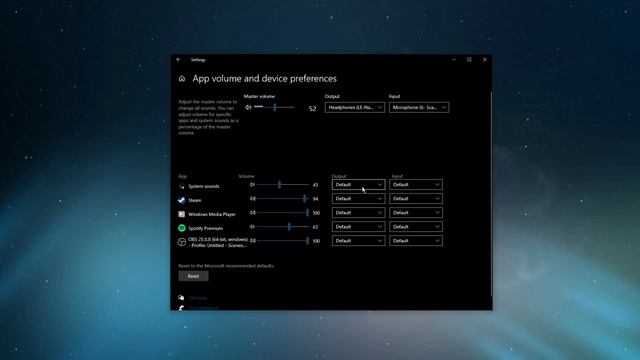Click the System sounds volume slider
The image size is (640, 360).
(x=283, y=185)
